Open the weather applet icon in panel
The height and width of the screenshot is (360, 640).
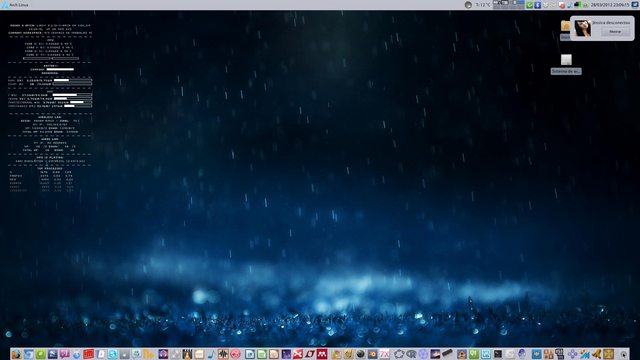tap(468, 5)
